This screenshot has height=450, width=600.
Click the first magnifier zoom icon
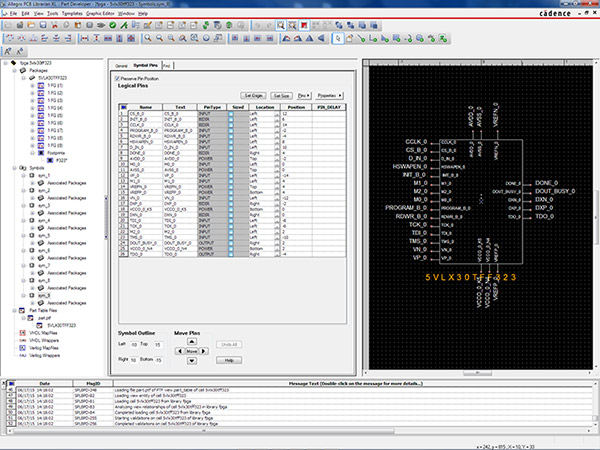click(147, 38)
